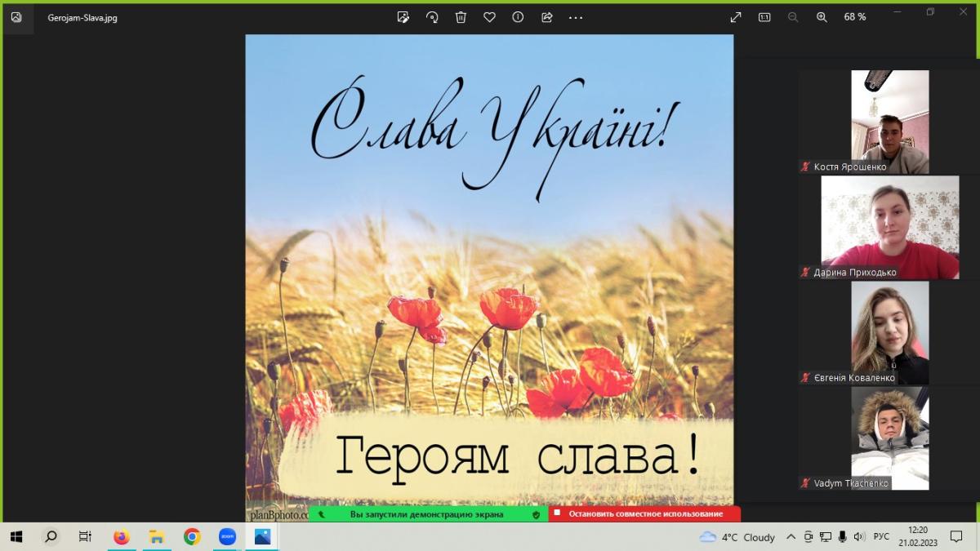The image size is (980, 551).
Task: Add photo to favorites with heart icon
Action: click(489, 17)
